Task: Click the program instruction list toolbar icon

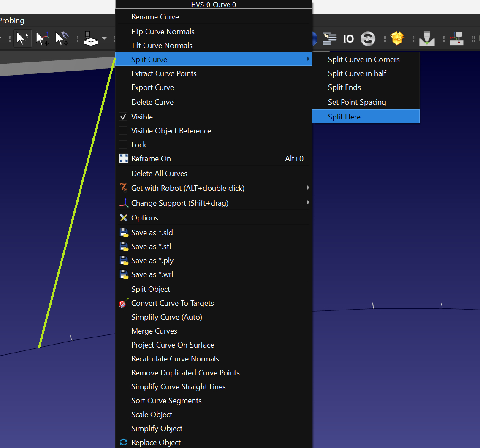Action: coord(329,38)
